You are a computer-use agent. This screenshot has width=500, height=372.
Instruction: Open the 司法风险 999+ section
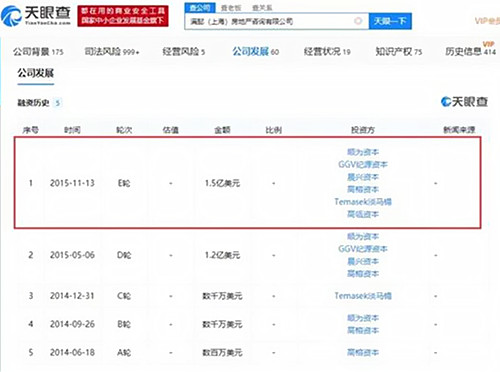(x=112, y=52)
